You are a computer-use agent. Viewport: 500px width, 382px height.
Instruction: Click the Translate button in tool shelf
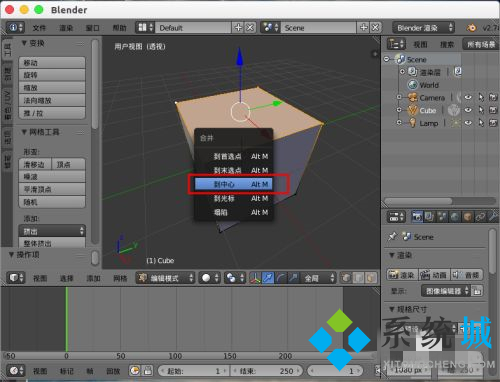coord(52,63)
